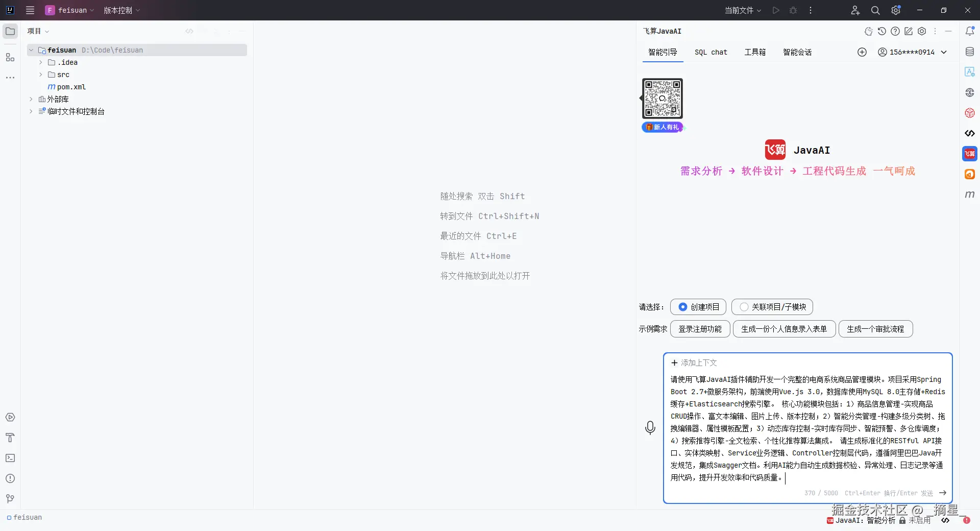Open the orange tool window icon
Viewport: 980px width, 531px height.
[970, 174]
